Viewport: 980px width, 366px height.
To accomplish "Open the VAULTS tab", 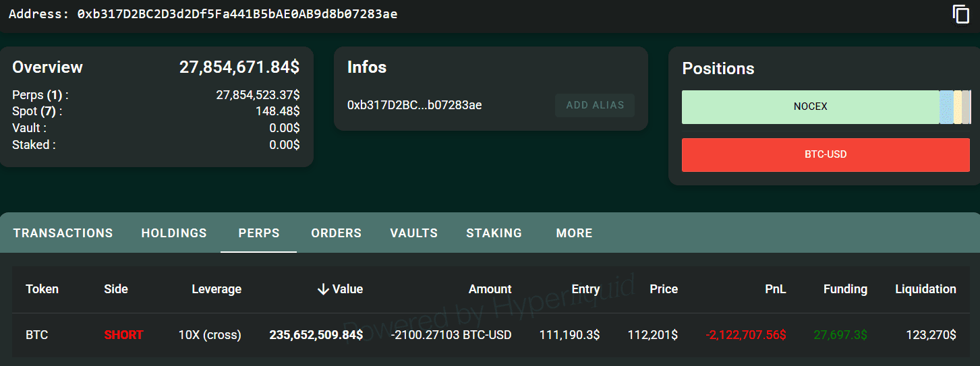I will click(414, 233).
